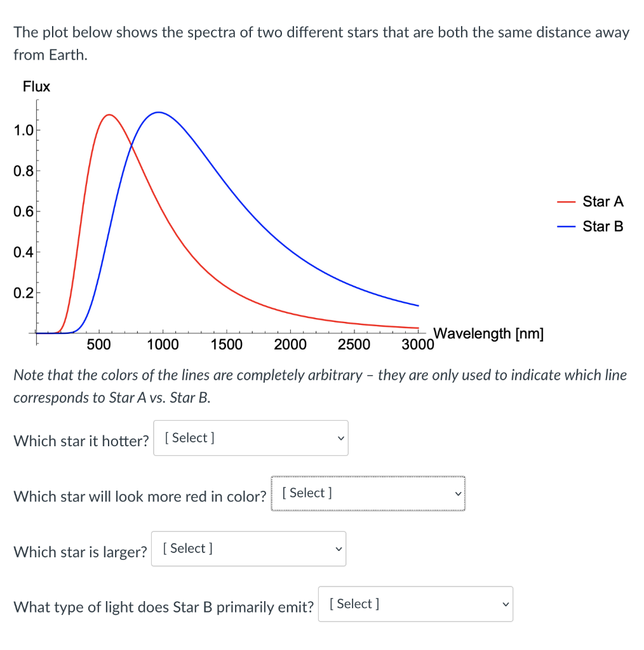
Task: Open the 'more red in color' dropdown
Action: coord(367,493)
